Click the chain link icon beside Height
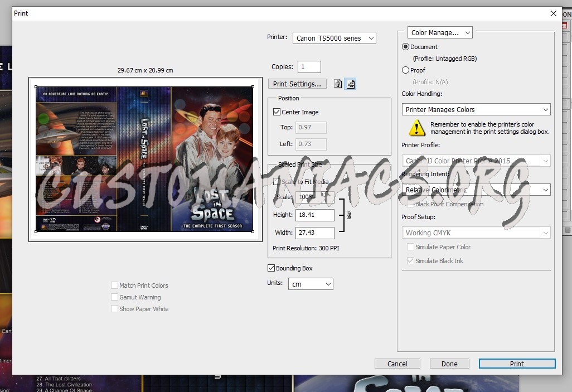The width and height of the screenshot is (572, 392). [349, 215]
